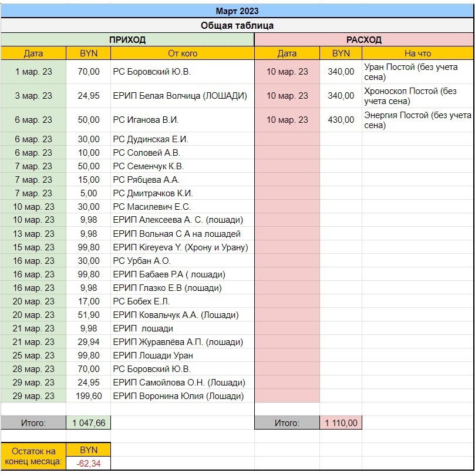
Task: Click the pink "РАСХОД" section header
Action: (364, 40)
